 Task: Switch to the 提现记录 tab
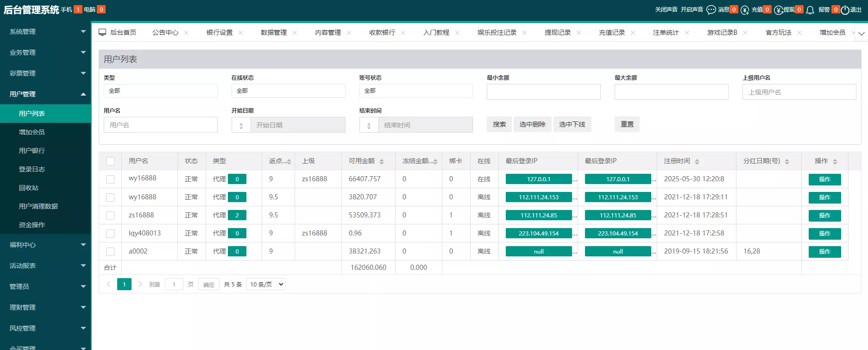pos(557,32)
